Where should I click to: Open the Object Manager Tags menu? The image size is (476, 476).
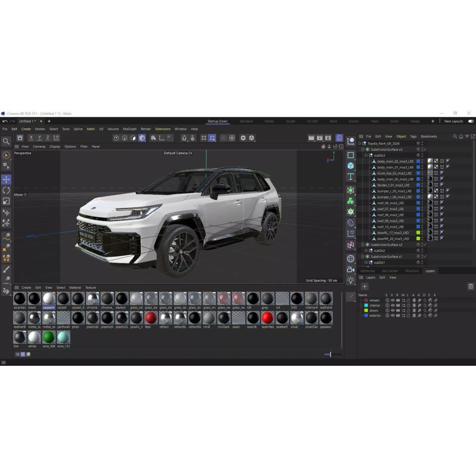pos(413,136)
